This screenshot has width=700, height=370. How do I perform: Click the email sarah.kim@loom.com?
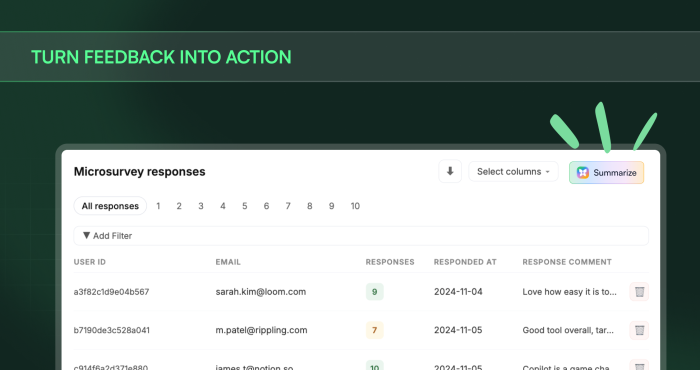261,292
